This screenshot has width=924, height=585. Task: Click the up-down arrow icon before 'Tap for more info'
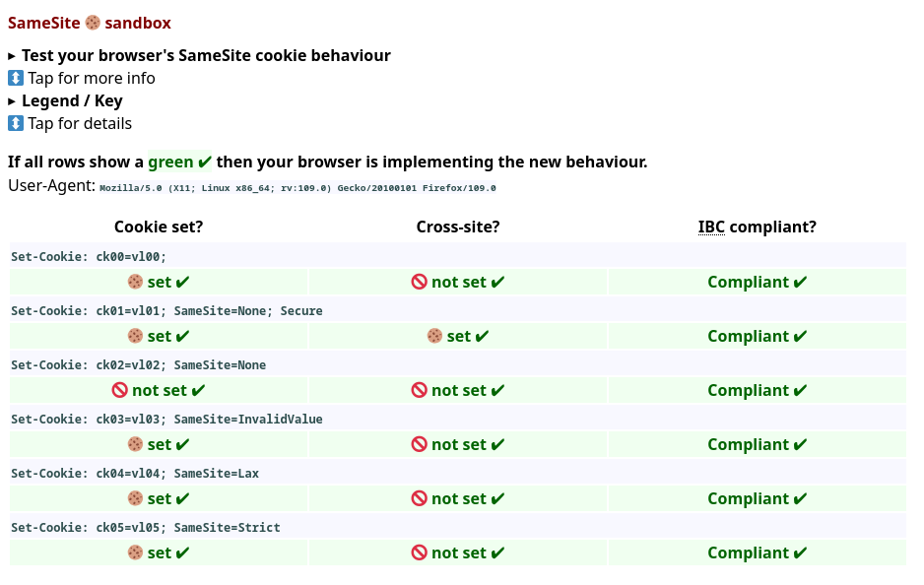click(x=15, y=77)
